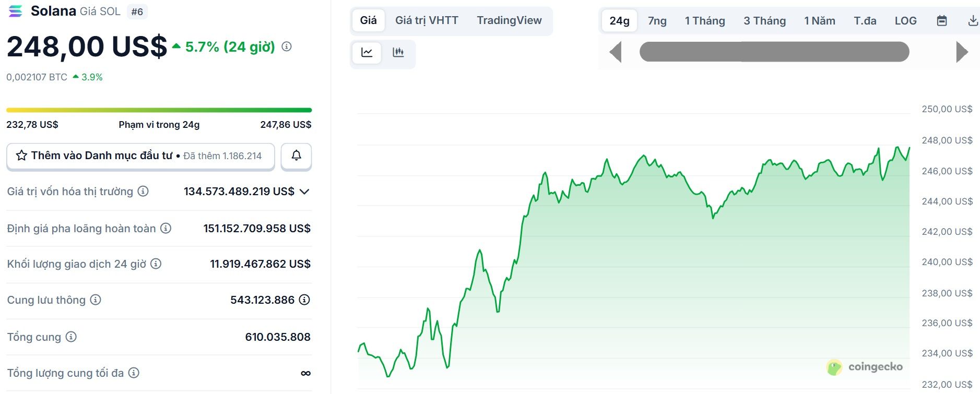Viewport: 980px width, 394px height.
Task: Click the 151.152.709.958 US$ value
Action: tap(257, 228)
